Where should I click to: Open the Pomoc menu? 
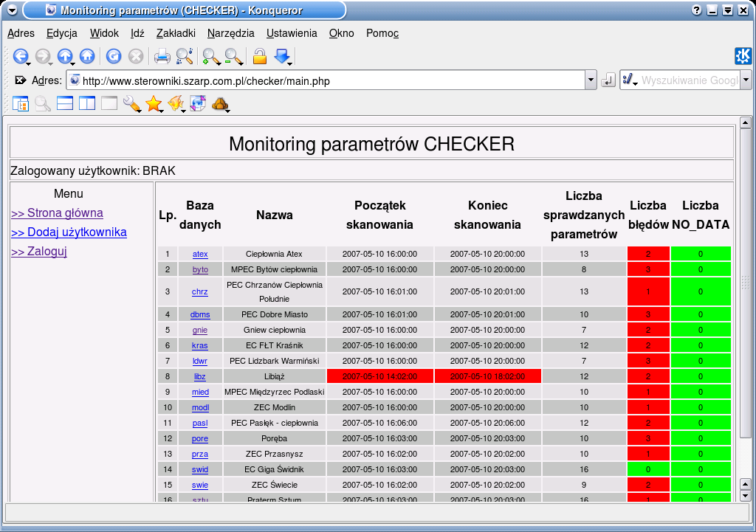382,33
